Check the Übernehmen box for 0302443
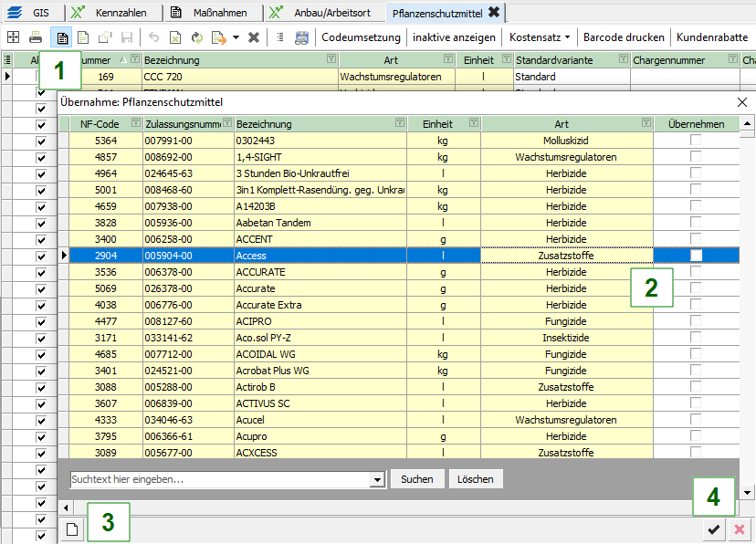Viewport: 756px width, 544px height. tap(697, 141)
